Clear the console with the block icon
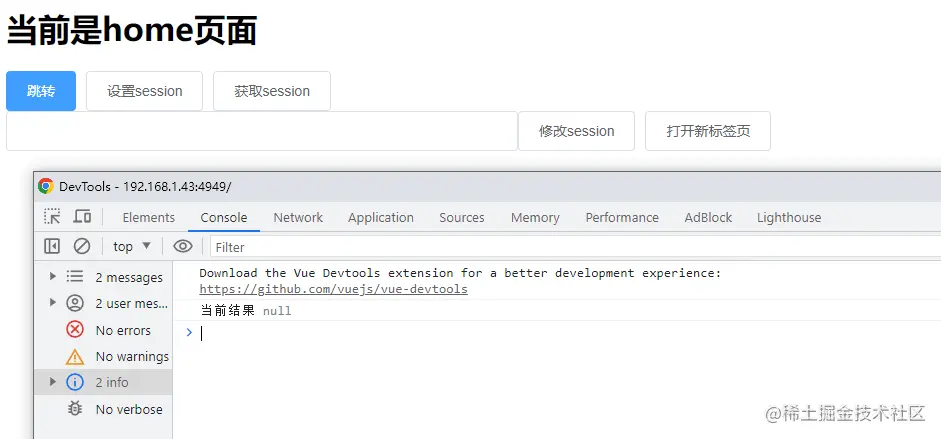 point(82,246)
